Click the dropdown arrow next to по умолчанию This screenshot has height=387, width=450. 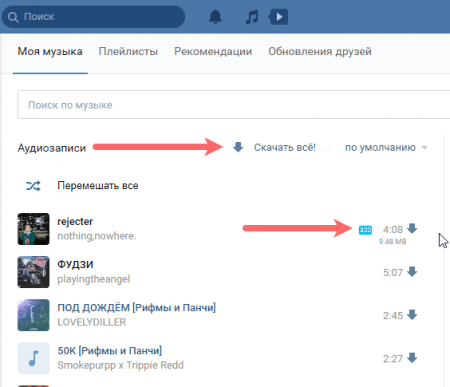pyautogui.click(x=424, y=148)
